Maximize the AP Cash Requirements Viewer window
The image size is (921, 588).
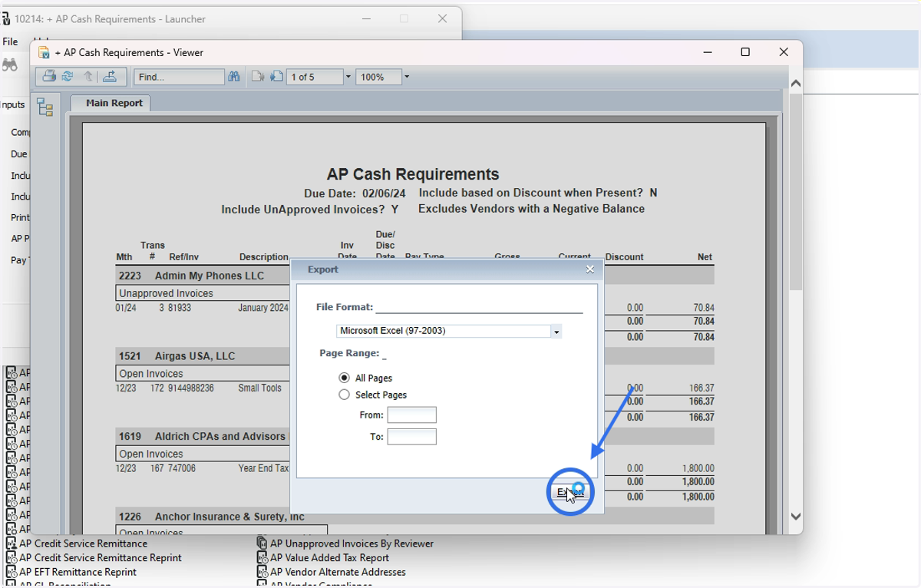coord(744,52)
